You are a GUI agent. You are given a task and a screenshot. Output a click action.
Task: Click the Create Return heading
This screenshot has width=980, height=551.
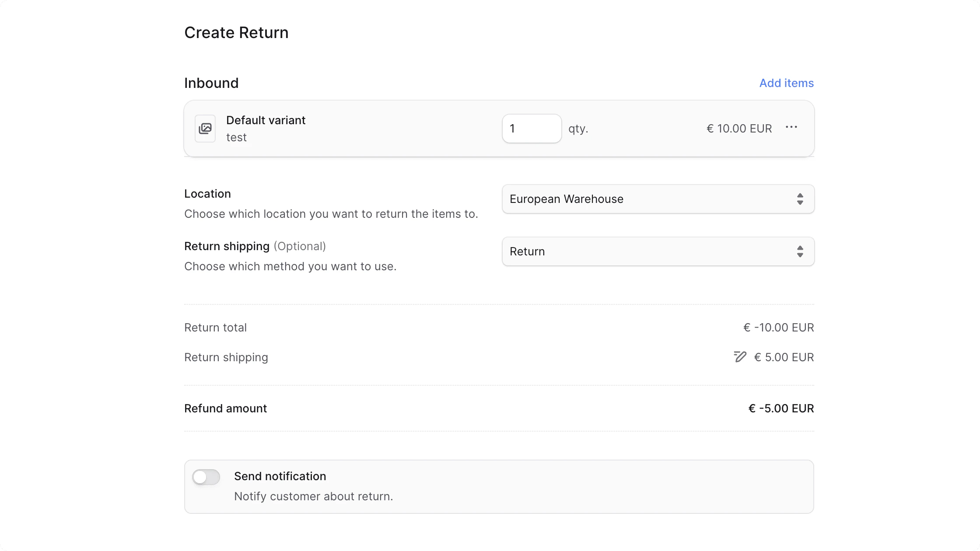tap(236, 32)
